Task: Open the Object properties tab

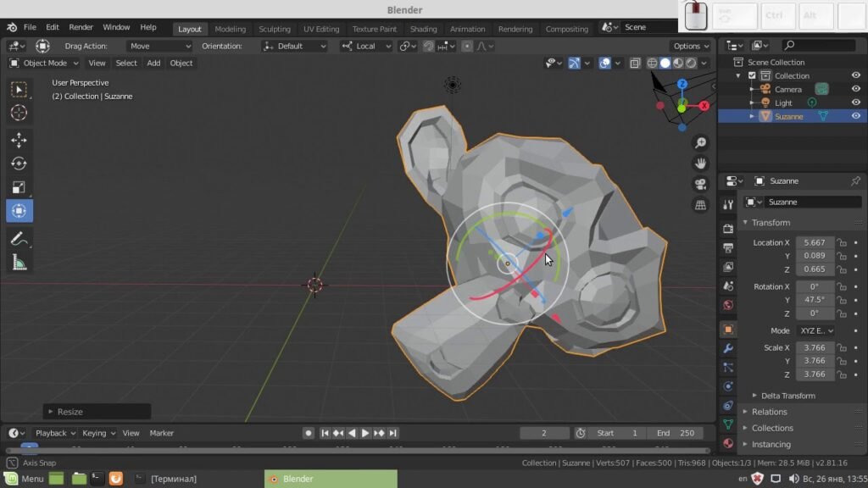Action: pos(728,330)
